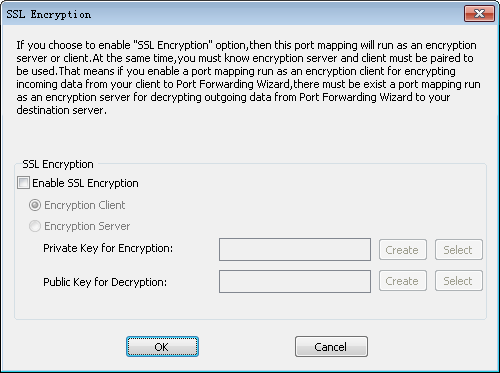
Task: Focus the Private Key for Encryption field
Action: 295,249
